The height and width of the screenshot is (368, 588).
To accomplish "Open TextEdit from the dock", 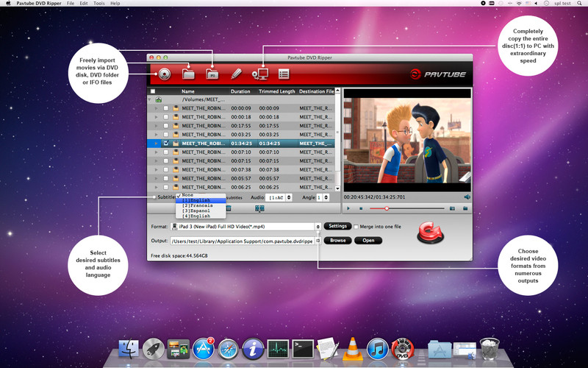I will (328, 349).
